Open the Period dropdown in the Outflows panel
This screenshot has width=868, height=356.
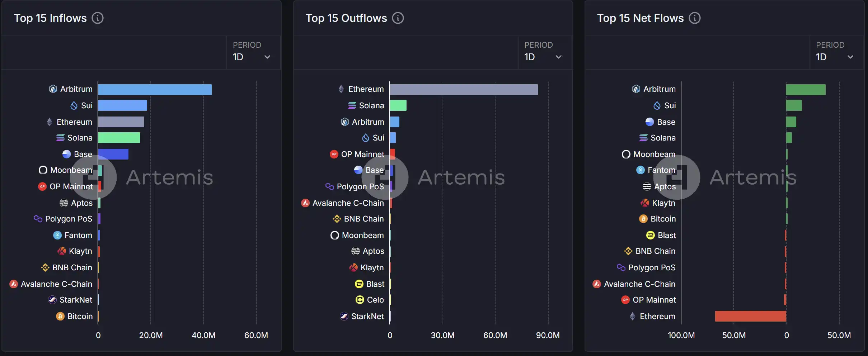[x=544, y=57]
